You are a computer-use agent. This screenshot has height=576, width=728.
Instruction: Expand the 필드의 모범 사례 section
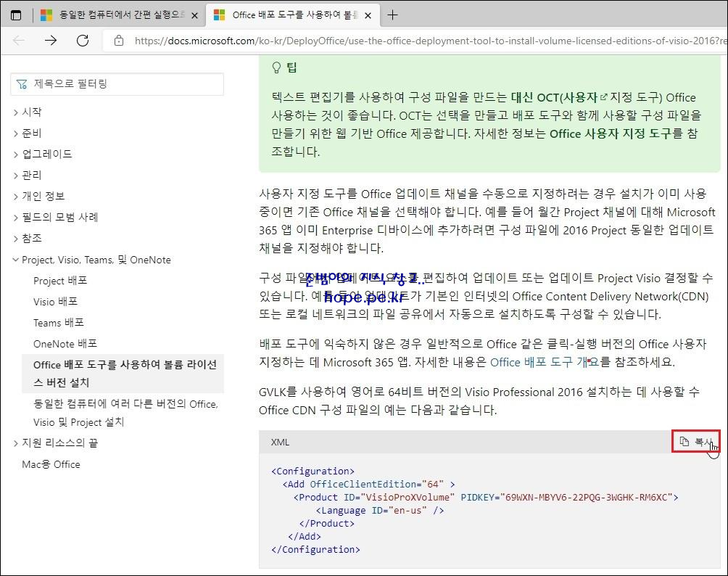coord(56,217)
